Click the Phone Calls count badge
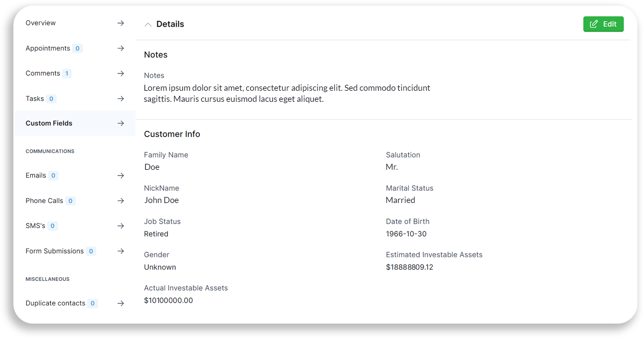The image size is (644, 338). (70, 201)
